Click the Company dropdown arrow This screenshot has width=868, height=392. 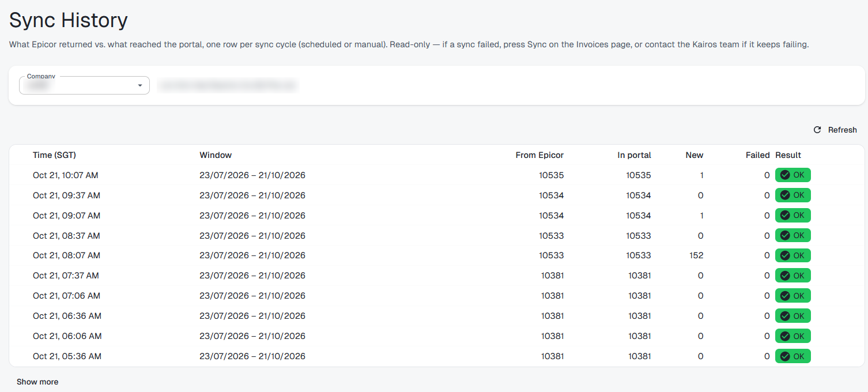(x=139, y=86)
